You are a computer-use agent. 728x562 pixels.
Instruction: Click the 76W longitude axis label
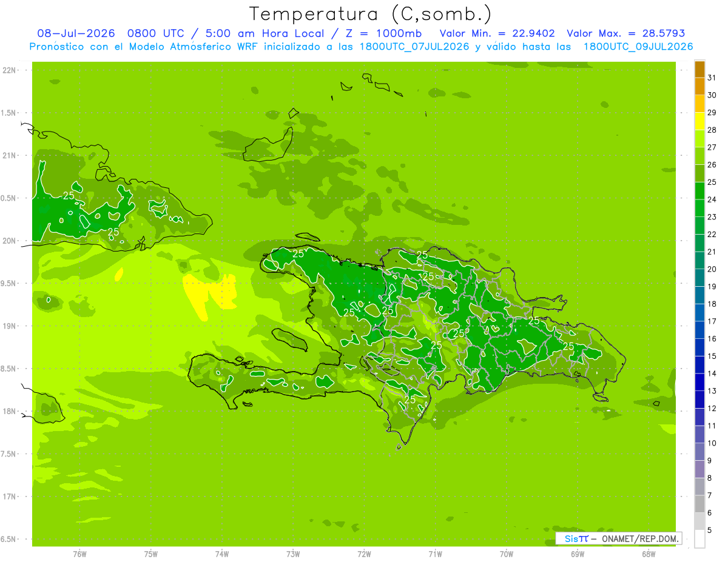[79, 554]
